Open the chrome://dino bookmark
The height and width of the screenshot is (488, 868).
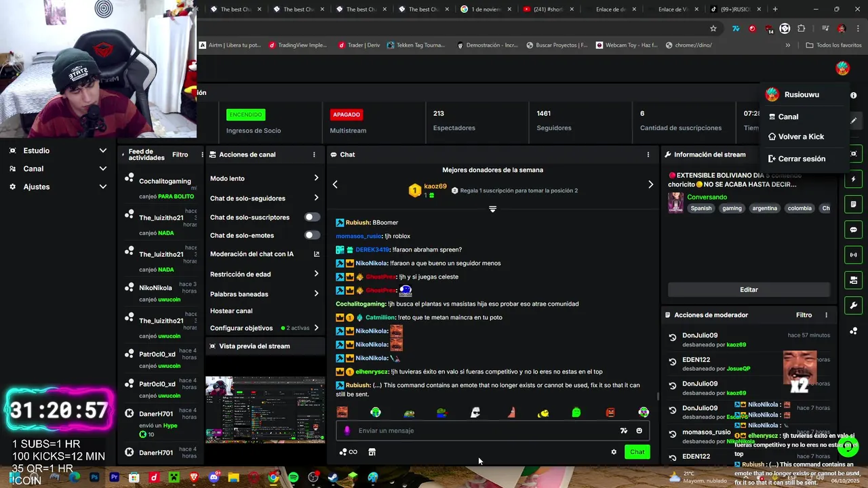tap(689, 45)
